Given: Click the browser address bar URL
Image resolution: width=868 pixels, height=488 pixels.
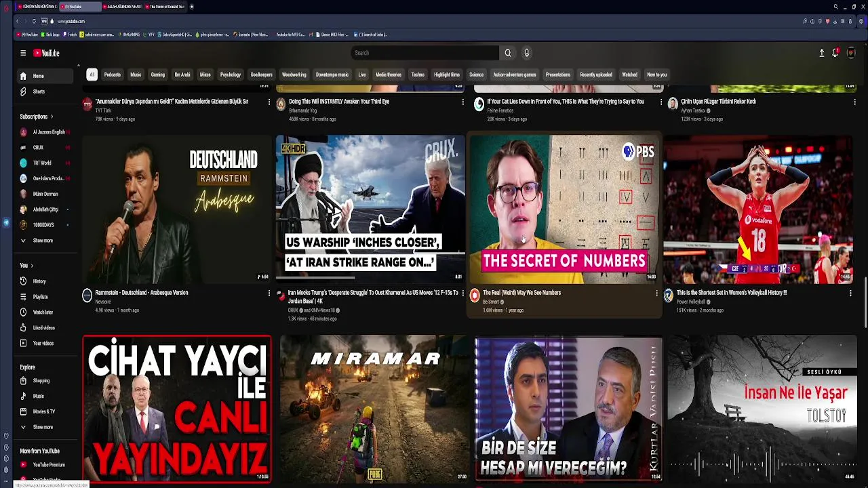Looking at the screenshot, I should click(71, 21).
